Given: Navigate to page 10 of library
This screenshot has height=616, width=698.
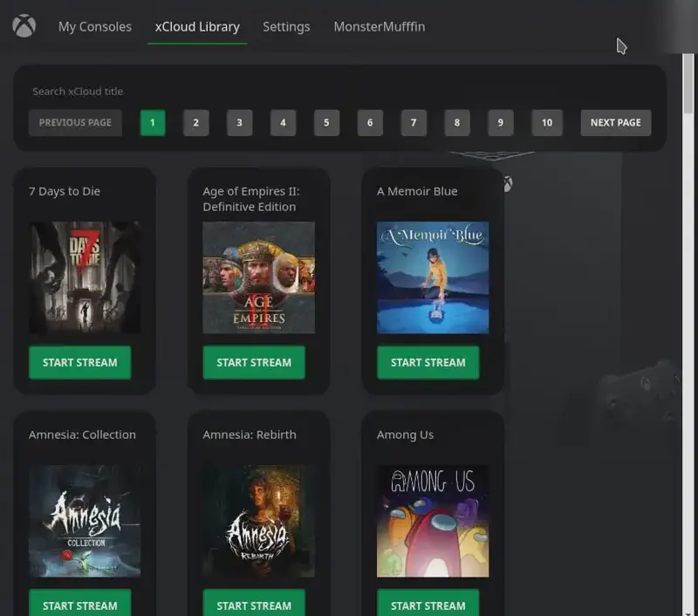Looking at the screenshot, I should point(546,122).
